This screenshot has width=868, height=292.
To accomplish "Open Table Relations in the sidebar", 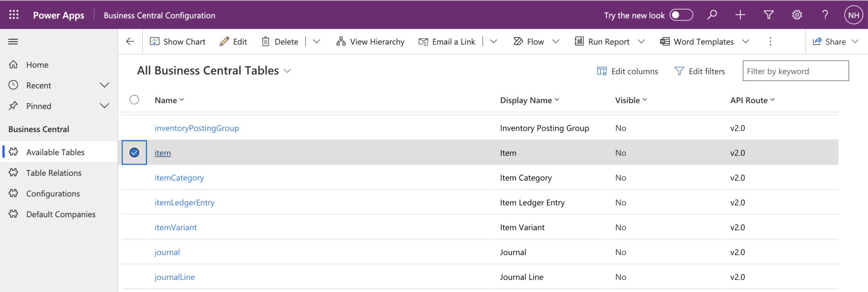I will coord(53,173).
